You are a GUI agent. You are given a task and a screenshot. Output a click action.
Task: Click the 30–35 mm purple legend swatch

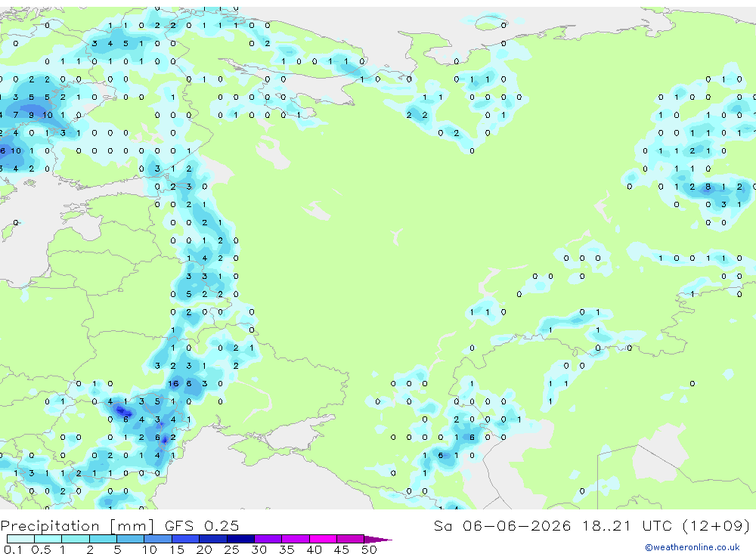pyautogui.click(x=268, y=539)
